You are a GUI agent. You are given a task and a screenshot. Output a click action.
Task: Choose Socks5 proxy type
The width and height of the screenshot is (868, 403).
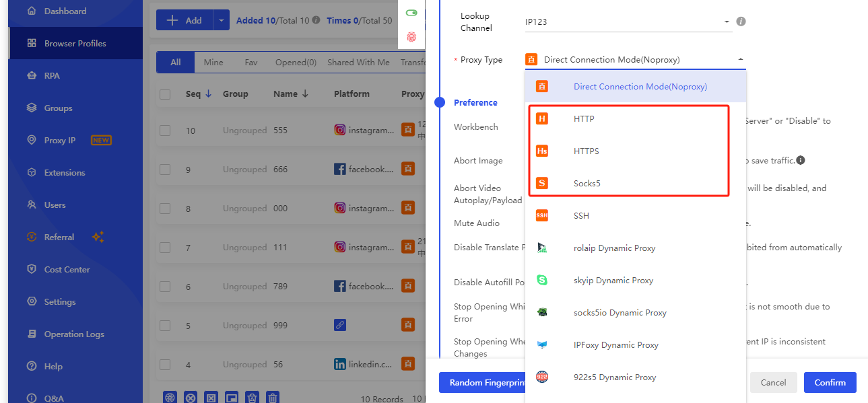tap(636, 184)
